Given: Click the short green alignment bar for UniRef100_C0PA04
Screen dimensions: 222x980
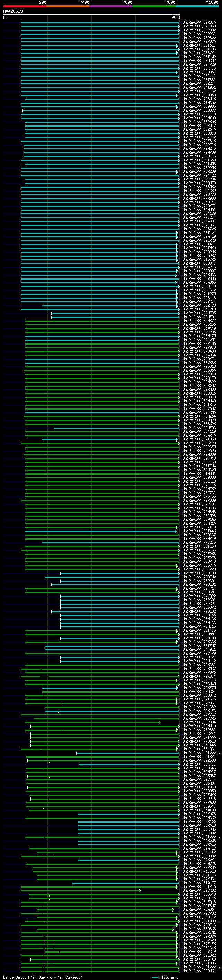Looking at the screenshot, I should click(93, 722).
